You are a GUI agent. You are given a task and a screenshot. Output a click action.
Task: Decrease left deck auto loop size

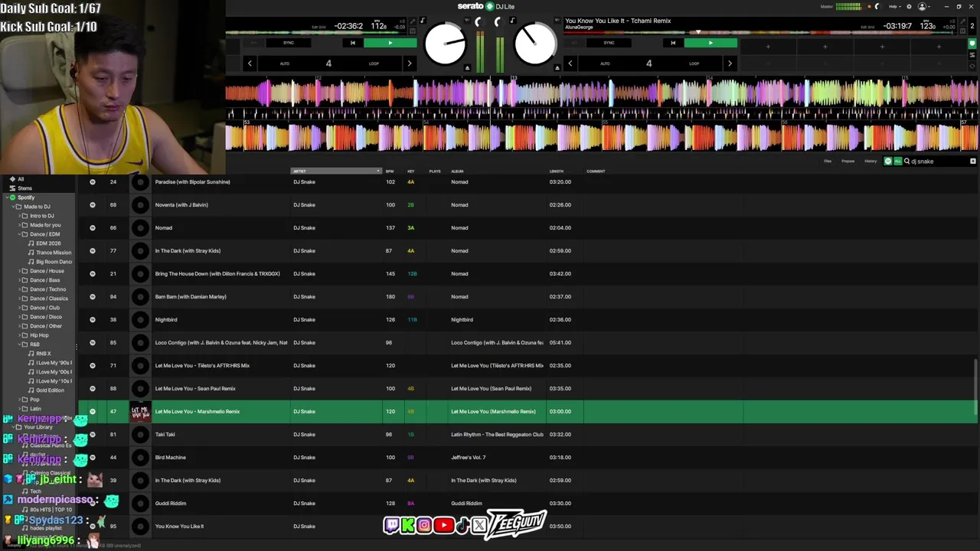point(250,64)
